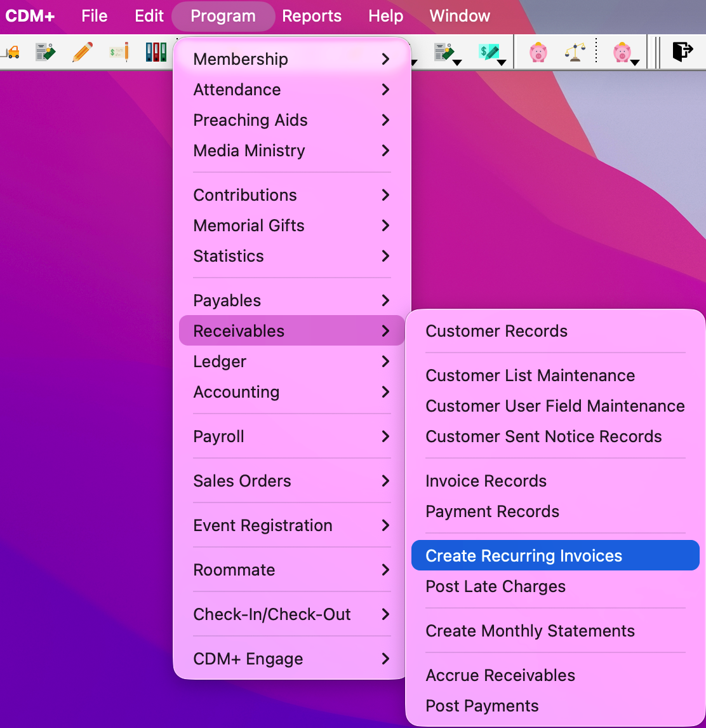The image size is (706, 728).
Task: Click the exit door toolbar icon
Action: (683, 51)
